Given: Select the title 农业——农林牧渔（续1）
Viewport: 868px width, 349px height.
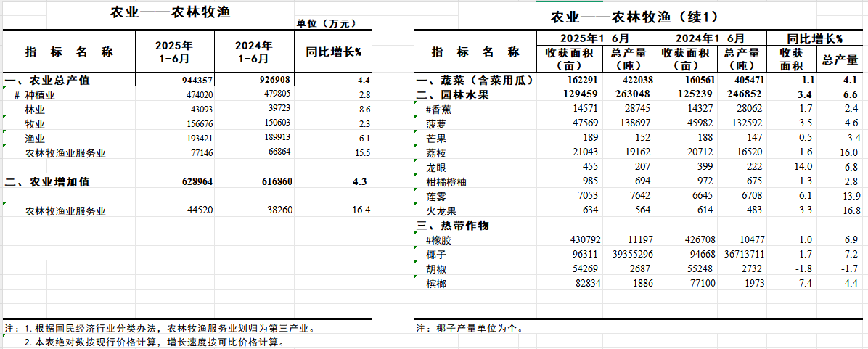Looking at the screenshot, I should click(634, 17).
